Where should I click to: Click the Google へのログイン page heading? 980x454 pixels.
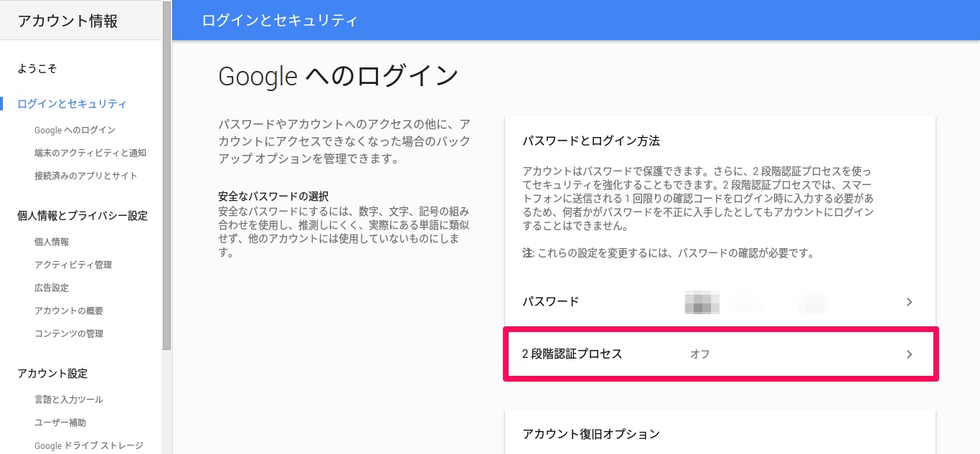(x=339, y=75)
